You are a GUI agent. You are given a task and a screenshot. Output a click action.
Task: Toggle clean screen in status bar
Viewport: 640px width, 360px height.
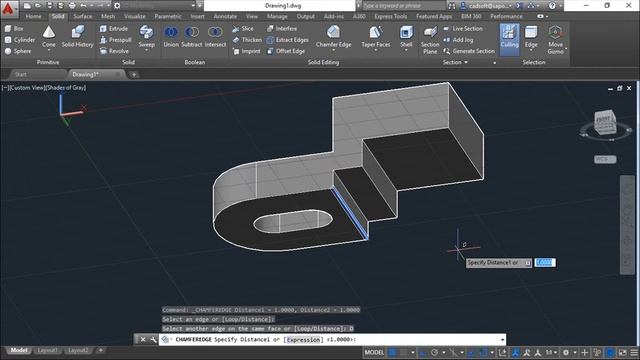click(622, 352)
